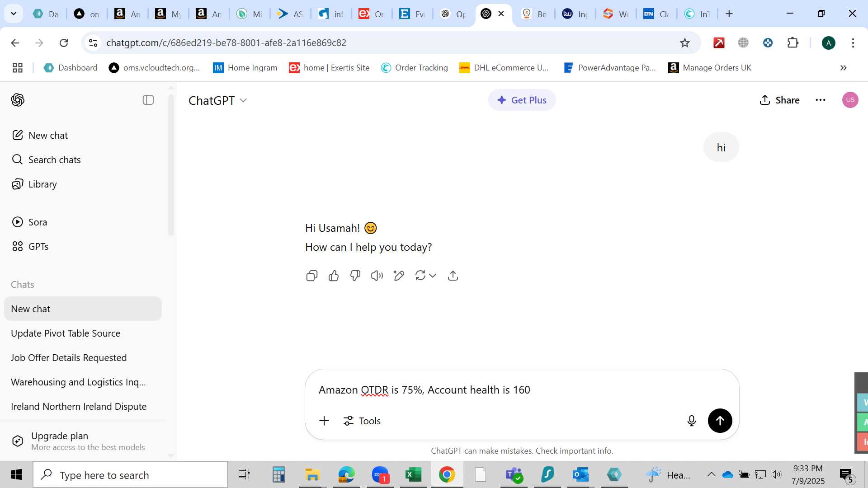Switch to the Dashboard tab
The width and height of the screenshot is (868, 488).
tap(46, 14)
